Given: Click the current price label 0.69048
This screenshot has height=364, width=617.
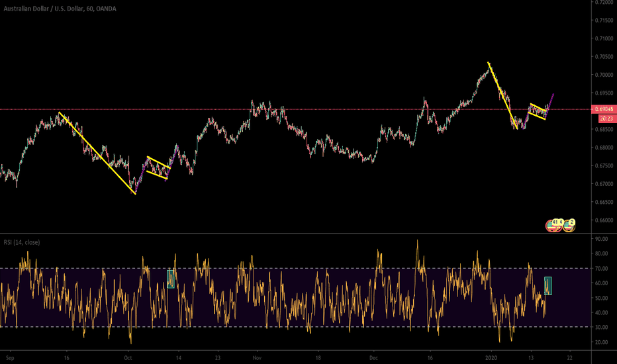Looking at the screenshot, I should point(602,109).
